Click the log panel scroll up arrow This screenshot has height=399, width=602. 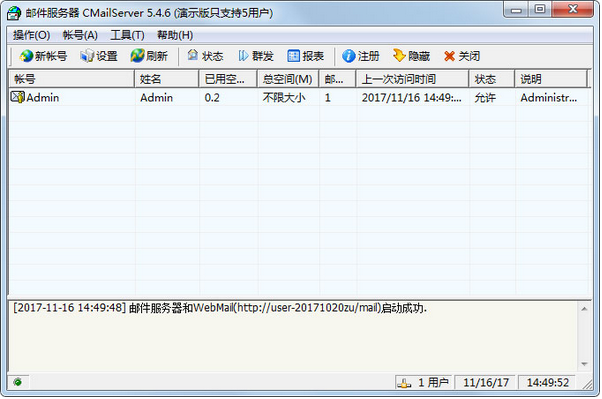tap(584, 309)
